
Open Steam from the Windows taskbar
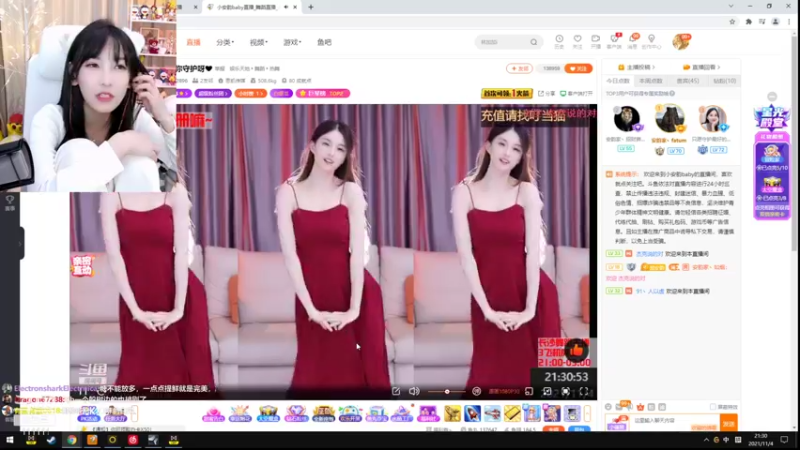[x=51, y=440]
